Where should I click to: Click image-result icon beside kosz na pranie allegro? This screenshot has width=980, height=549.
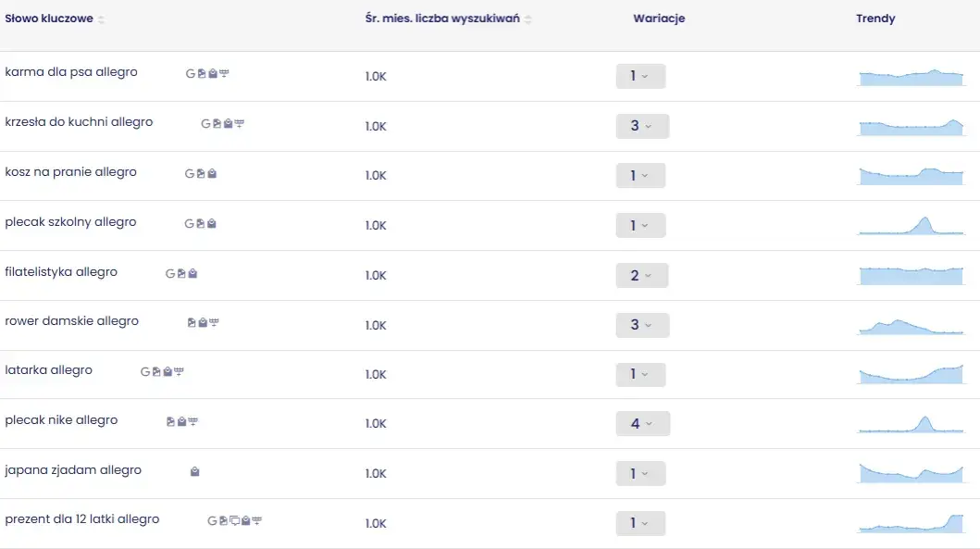point(202,173)
